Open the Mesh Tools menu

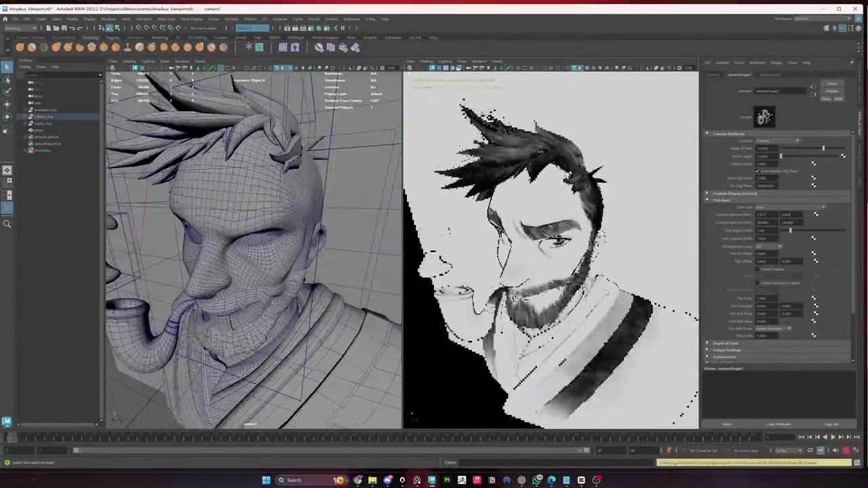pos(167,18)
